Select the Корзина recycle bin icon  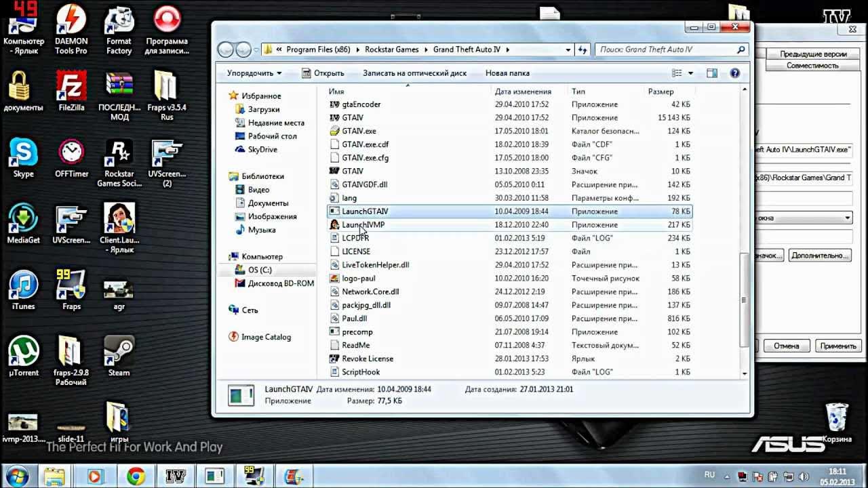point(837,423)
